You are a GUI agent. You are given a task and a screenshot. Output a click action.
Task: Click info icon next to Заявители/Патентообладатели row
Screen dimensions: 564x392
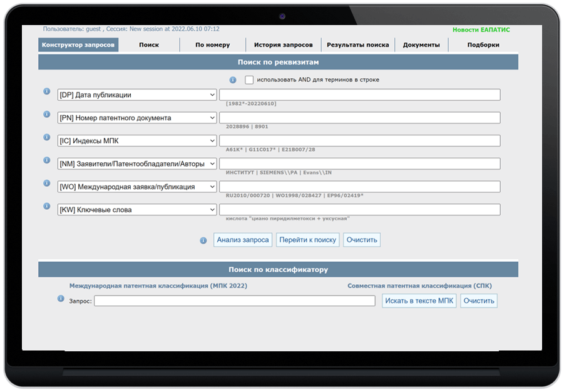(x=46, y=160)
